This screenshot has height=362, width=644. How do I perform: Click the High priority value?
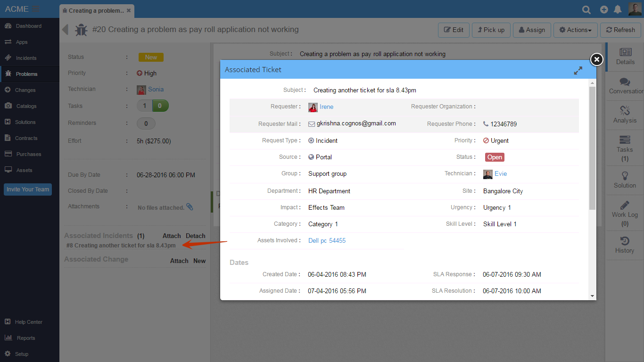click(147, 74)
